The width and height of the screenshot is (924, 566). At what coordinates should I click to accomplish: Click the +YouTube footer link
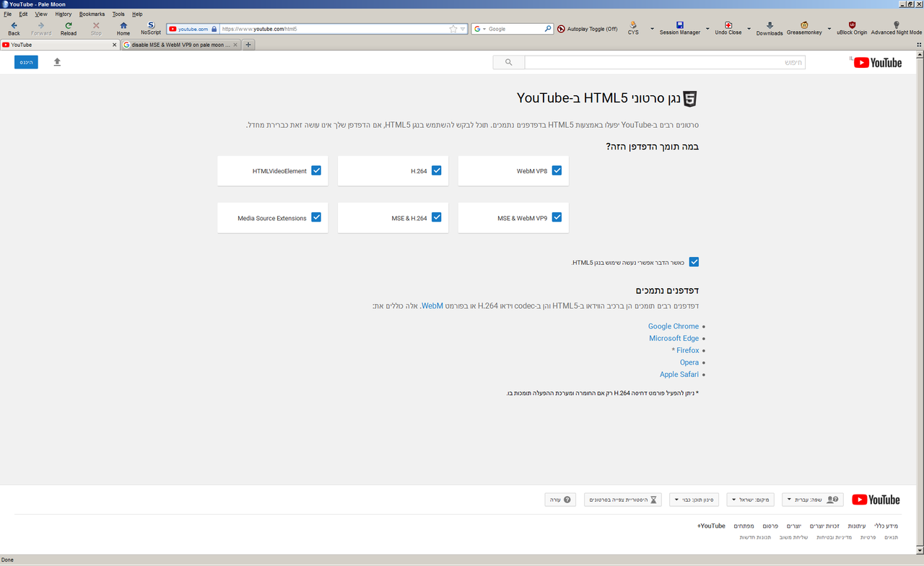[x=711, y=526]
